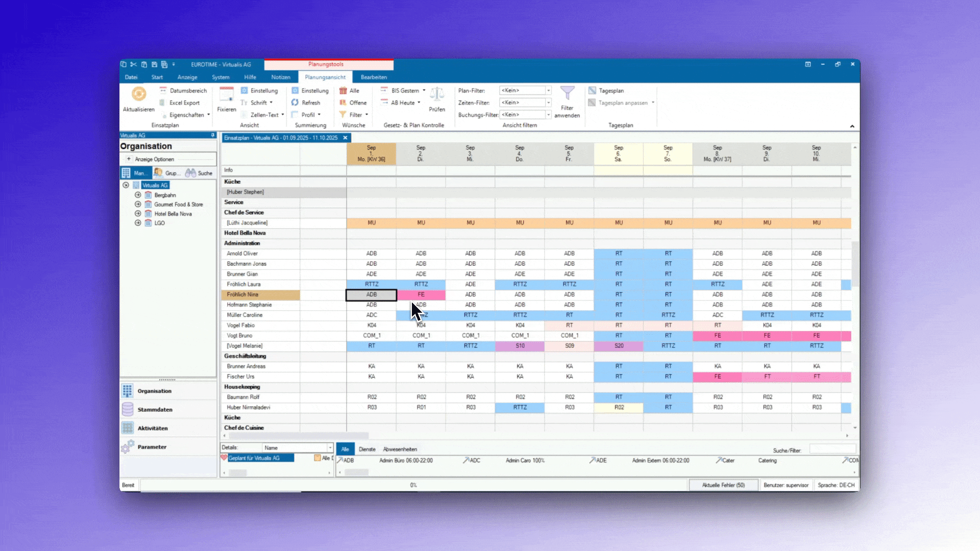This screenshot has width=980, height=551.
Task: Click the Refresh Summierung icon
Action: pyautogui.click(x=295, y=103)
